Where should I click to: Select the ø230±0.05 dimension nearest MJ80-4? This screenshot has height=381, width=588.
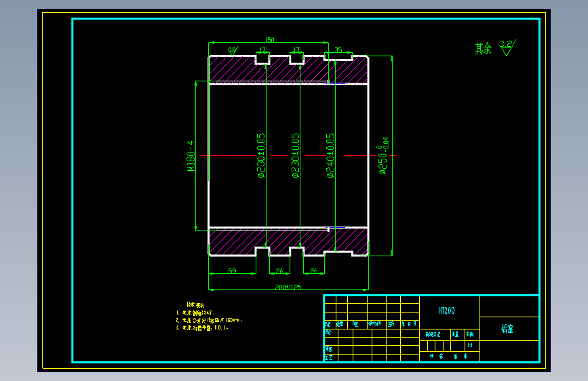tap(261, 155)
